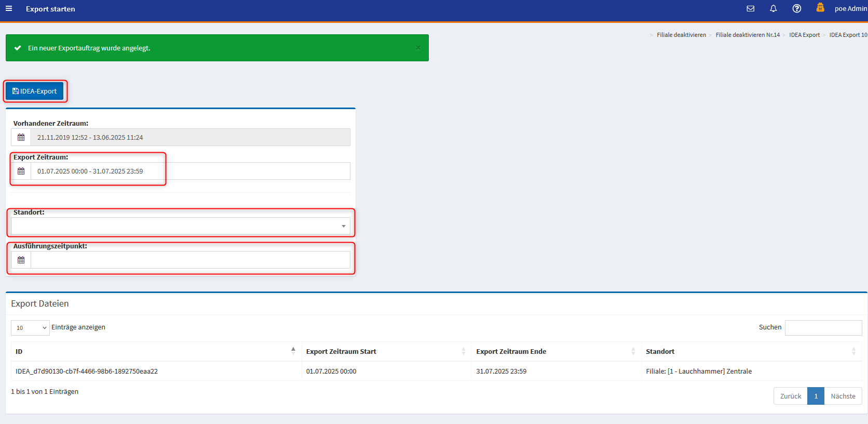Open the entries-per-page dropdown showing 10
This screenshot has height=424, width=868.
coord(30,328)
